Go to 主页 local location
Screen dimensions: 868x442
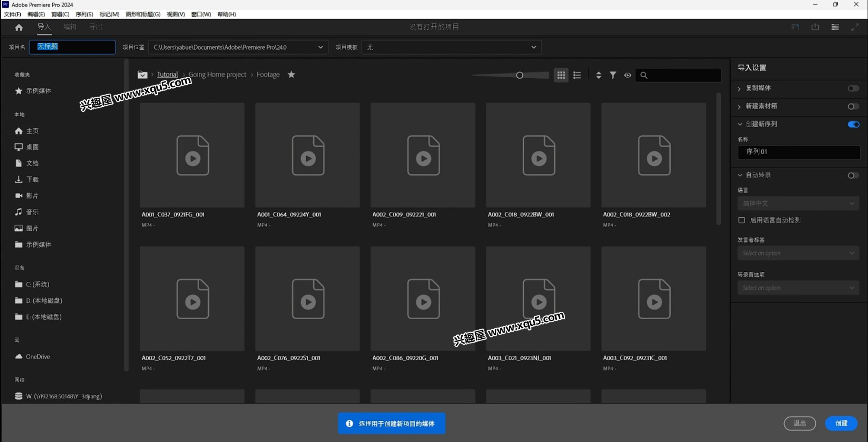27,131
